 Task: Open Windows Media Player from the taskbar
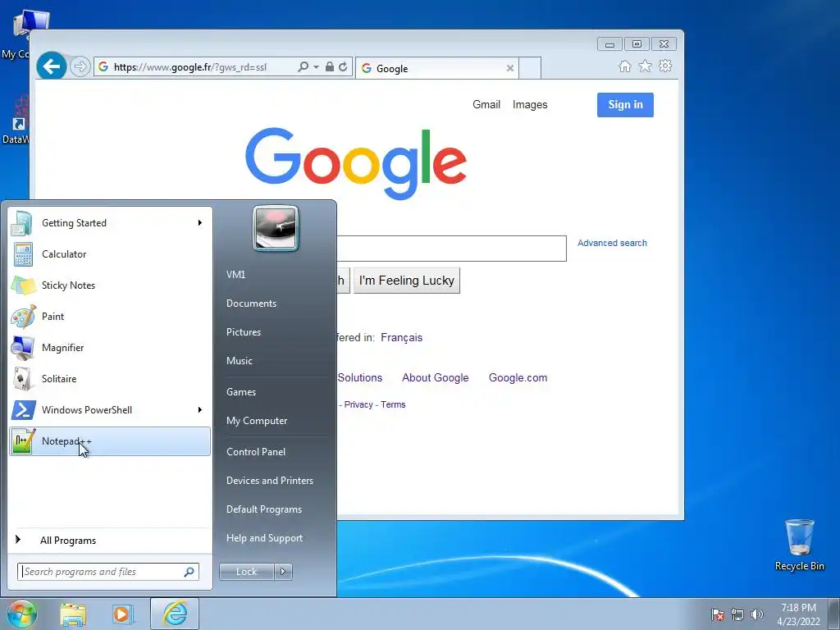point(123,614)
